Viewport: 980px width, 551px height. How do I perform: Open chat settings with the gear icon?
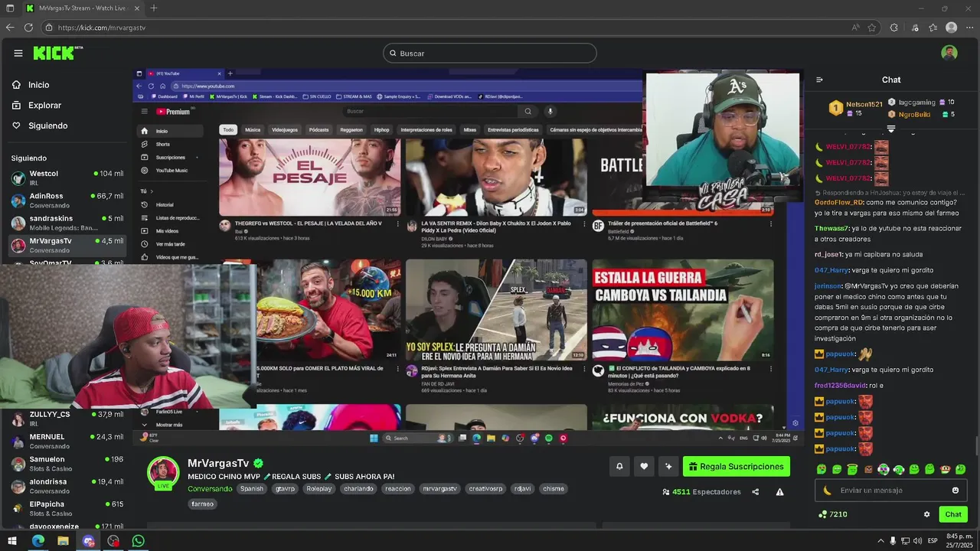[x=926, y=514]
